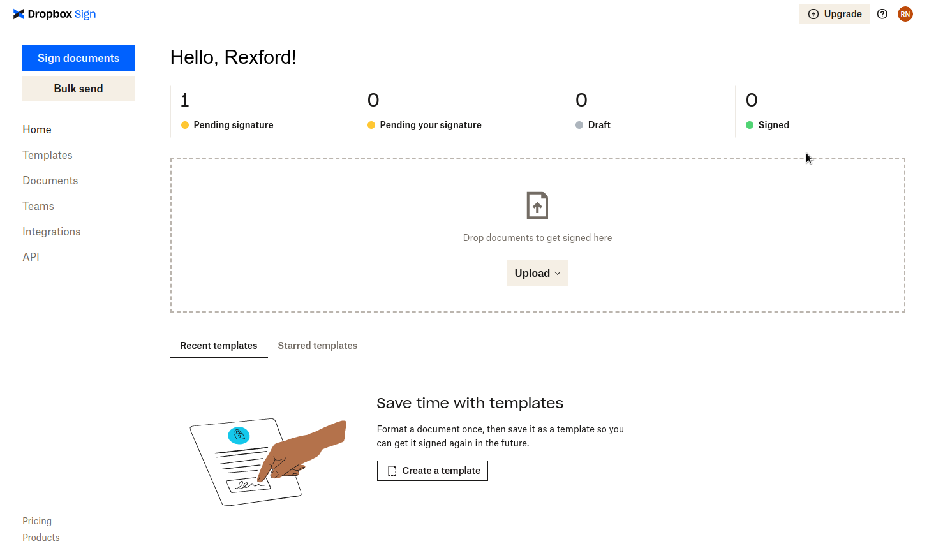This screenshot has width=950, height=560.
Task: Click the document icon inside Create a template
Action: [x=392, y=470]
